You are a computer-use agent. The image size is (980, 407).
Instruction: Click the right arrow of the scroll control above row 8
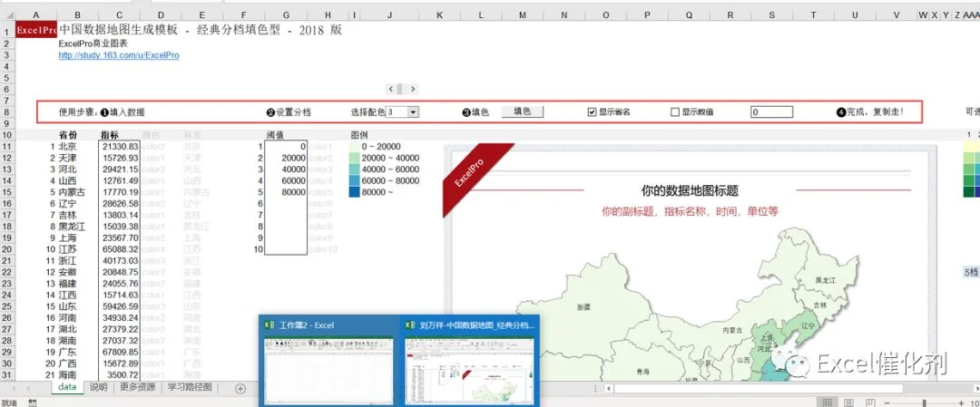click(413, 89)
